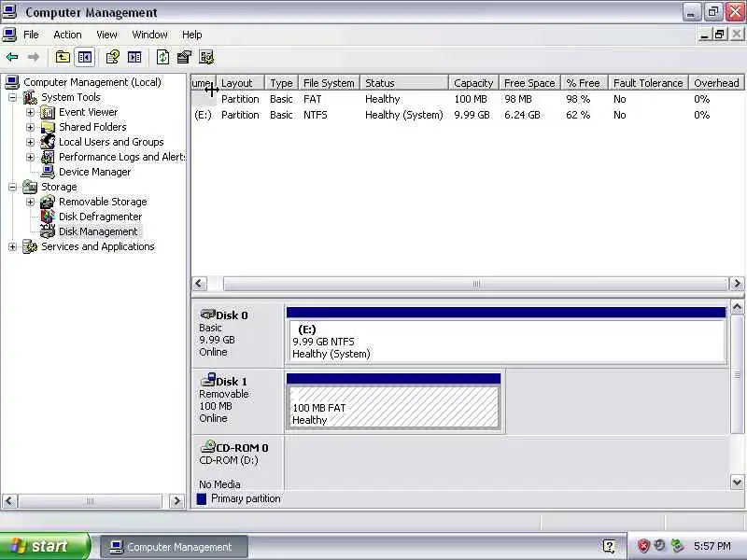This screenshot has height=560, width=747.
Task: Select the Local Users and Groups icon
Action: click(48, 142)
